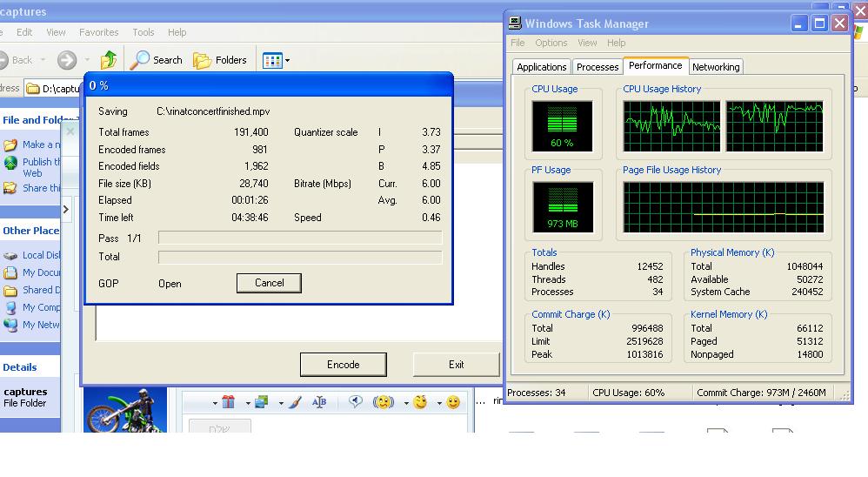Click the winking smiley icon

click(421, 402)
